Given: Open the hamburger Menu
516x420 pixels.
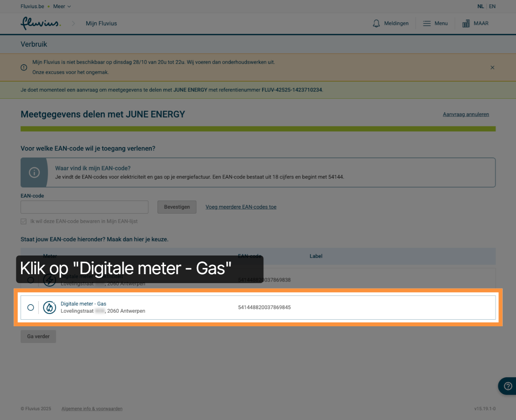Looking at the screenshot, I should 435,23.
